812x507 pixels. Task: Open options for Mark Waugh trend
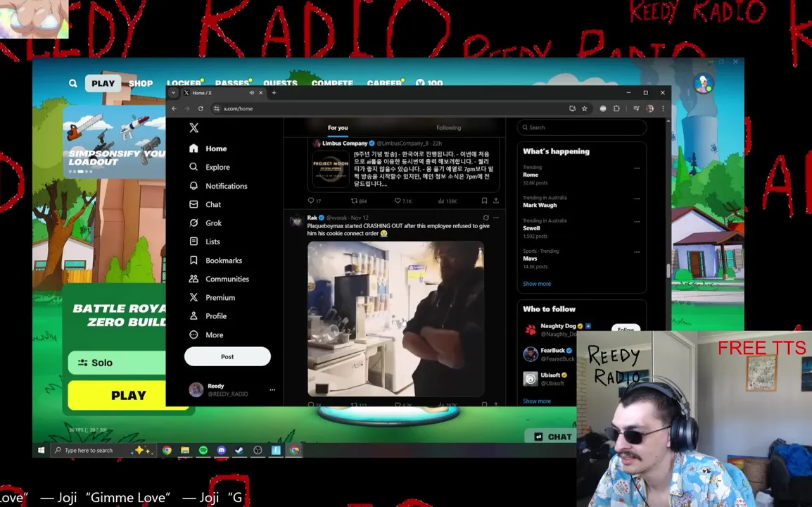tap(637, 199)
